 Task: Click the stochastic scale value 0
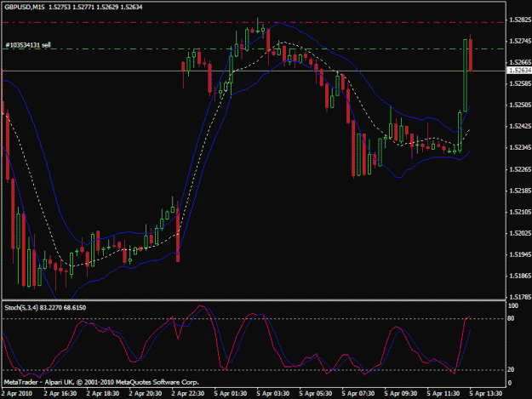coord(510,383)
